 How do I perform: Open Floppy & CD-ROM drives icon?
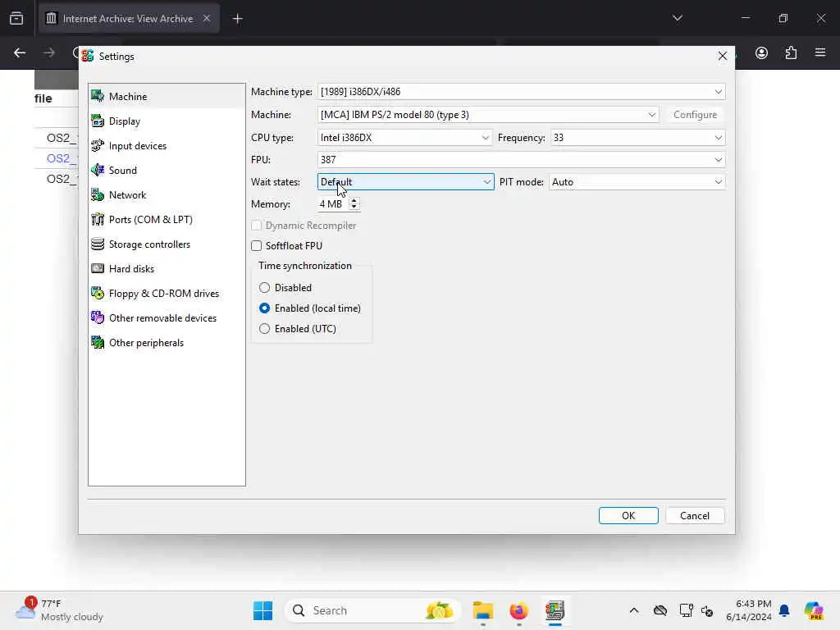point(98,294)
